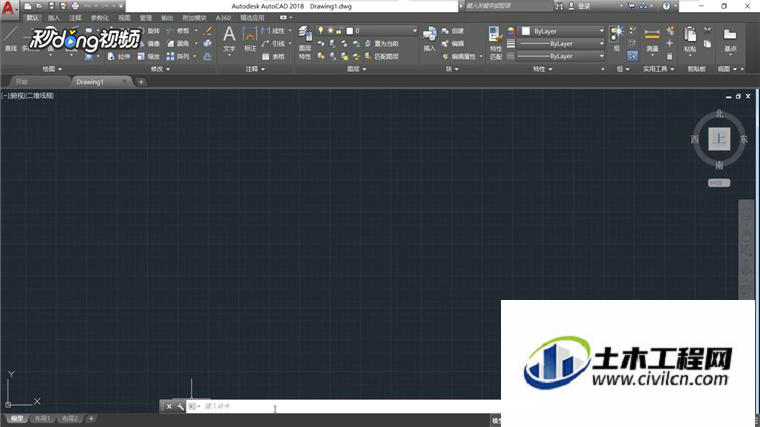This screenshot has height=427, width=760.
Task: Click the 插入 Insert block icon
Action: 429,39
